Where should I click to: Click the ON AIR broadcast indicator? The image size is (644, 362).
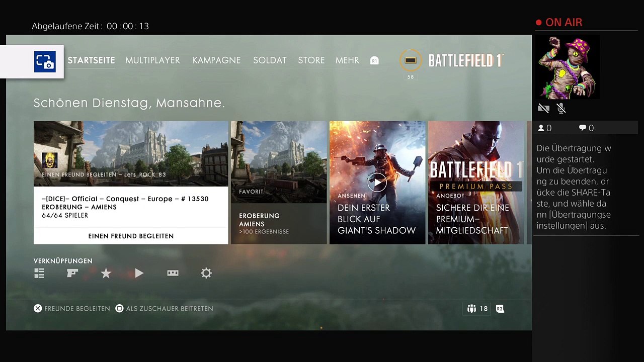[559, 23]
